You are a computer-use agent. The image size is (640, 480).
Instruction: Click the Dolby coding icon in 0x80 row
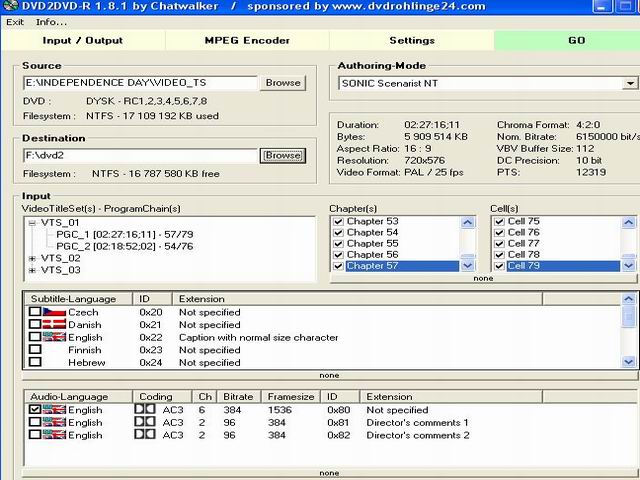click(x=145, y=409)
